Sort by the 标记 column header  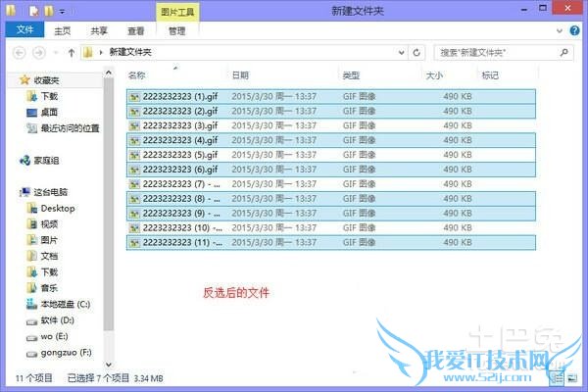(x=490, y=75)
